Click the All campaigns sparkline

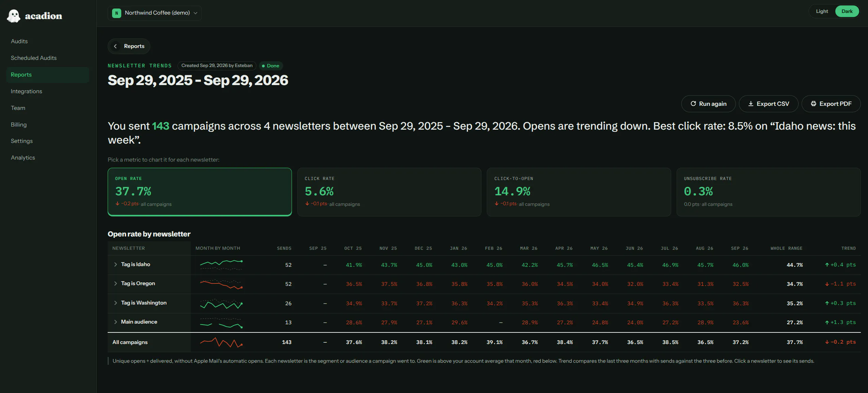point(221,342)
